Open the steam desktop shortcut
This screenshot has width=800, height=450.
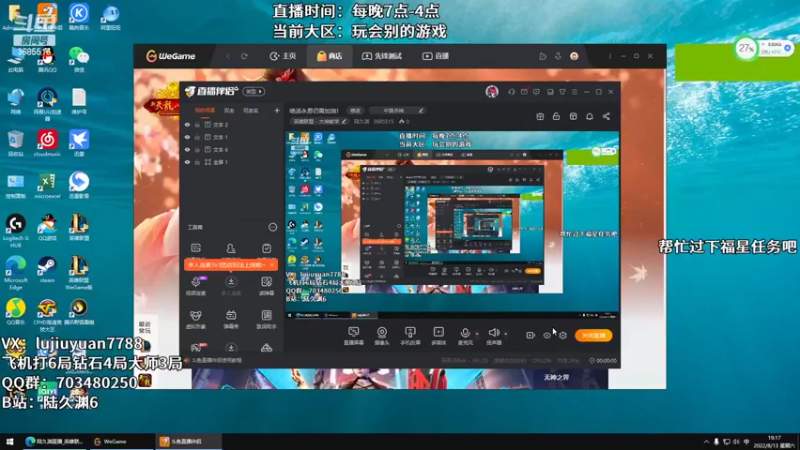point(47,269)
